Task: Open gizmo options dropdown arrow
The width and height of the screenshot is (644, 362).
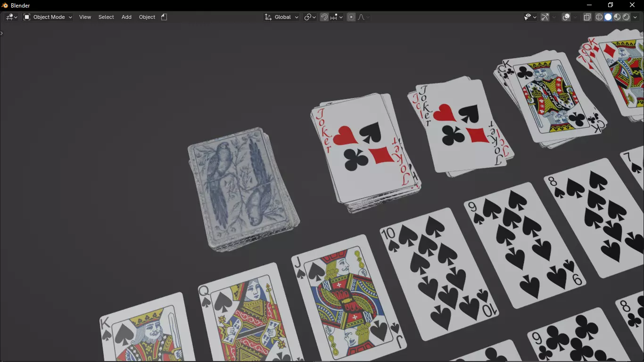Action: [554, 17]
